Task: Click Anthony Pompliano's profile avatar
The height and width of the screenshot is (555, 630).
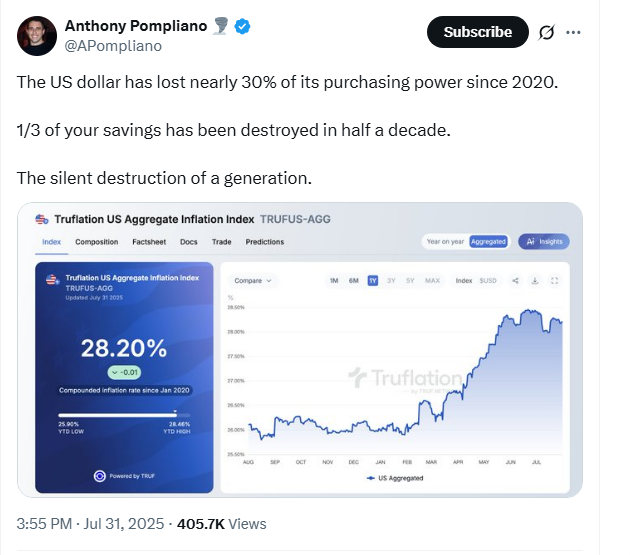Action: click(x=37, y=35)
